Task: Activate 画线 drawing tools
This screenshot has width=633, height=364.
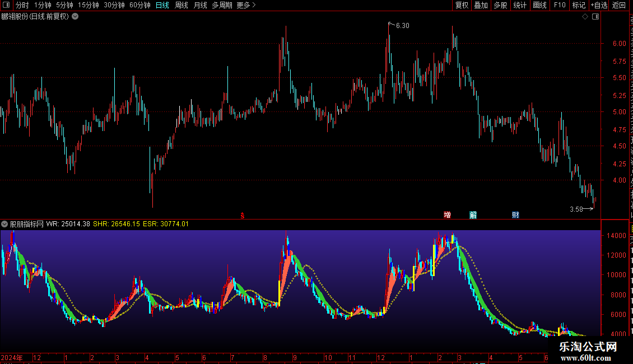Action: click(x=539, y=5)
